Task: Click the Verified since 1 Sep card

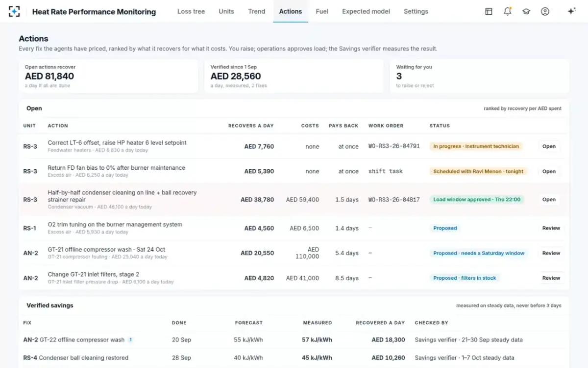Action: (x=294, y=76)
